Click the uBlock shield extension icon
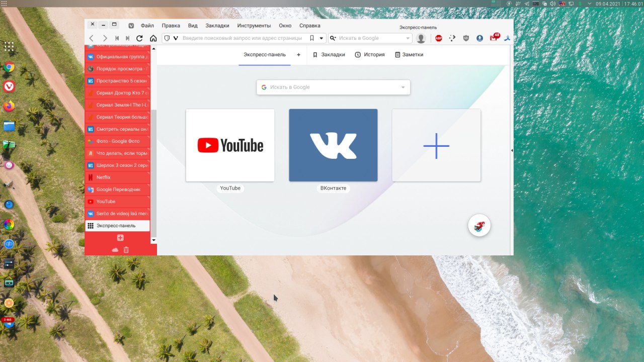 tap(466, 38)
